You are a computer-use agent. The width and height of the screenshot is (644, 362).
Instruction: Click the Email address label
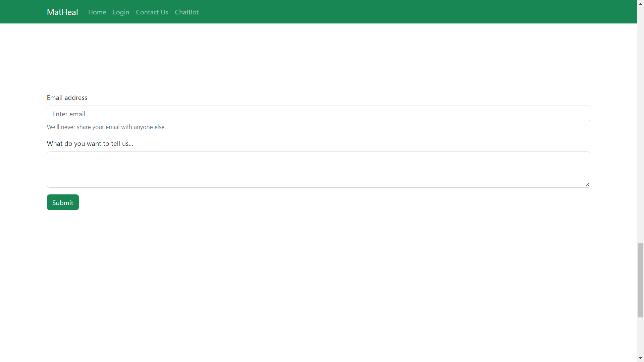coord(67,98)
